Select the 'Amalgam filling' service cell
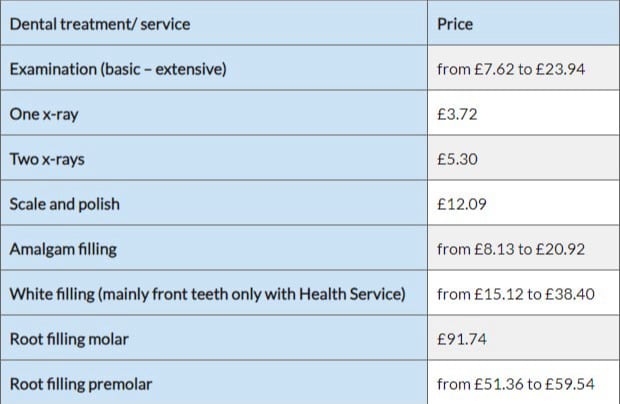Image resolution: width=620 pixels, height=404 pixels. [x=63, y=249]
